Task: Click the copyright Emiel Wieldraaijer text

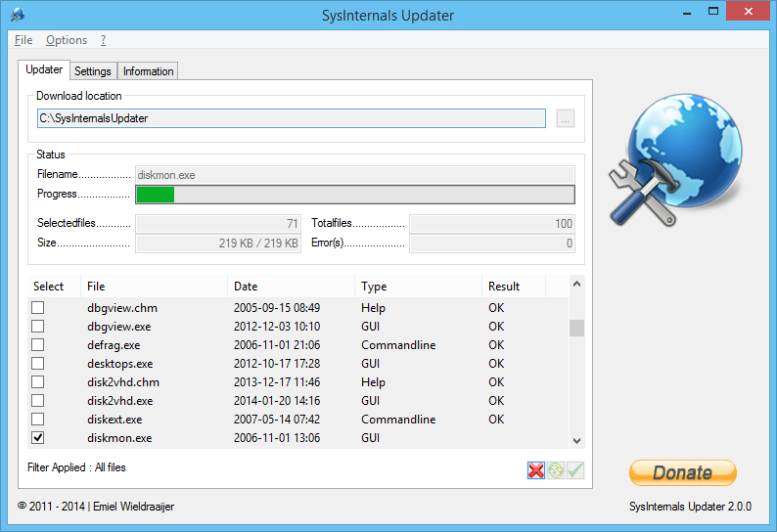Action: pos(96,507)
